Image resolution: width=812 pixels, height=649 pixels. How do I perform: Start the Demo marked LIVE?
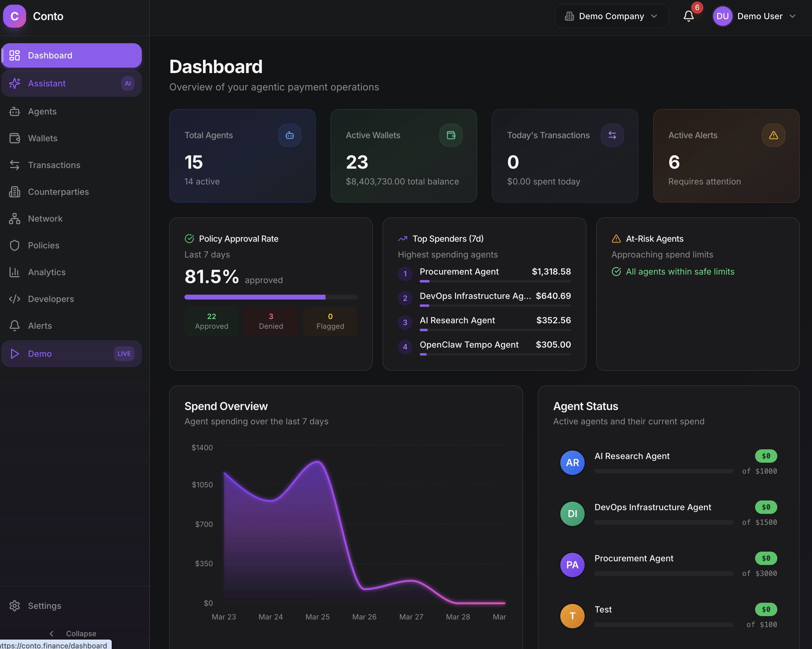click(40, 353)
